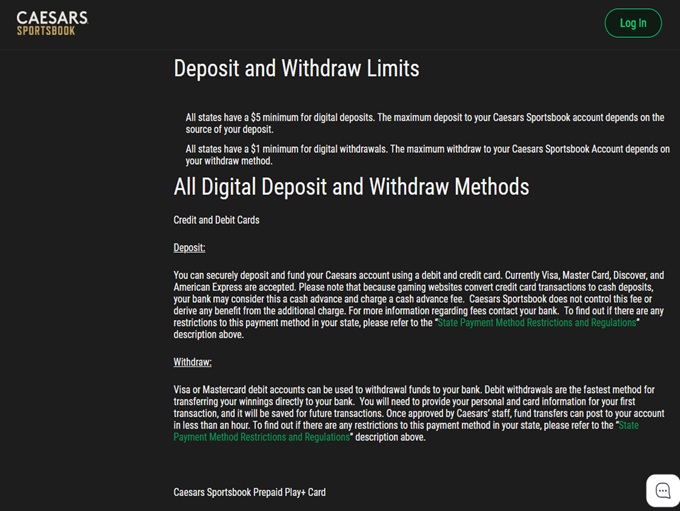This screenshot has height=511, width=680.
Task: Select All Digital Deposit and Withdraw Methods heading
Action: [x=351, y=187]
